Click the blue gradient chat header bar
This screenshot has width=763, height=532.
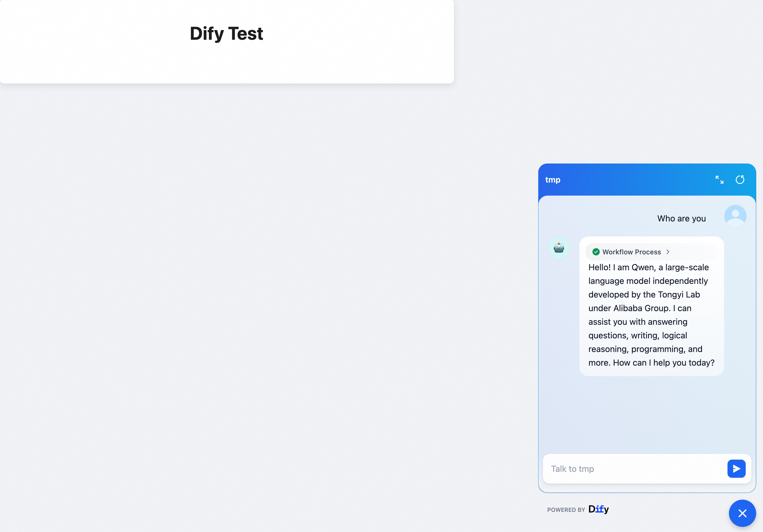click(631, 180)
